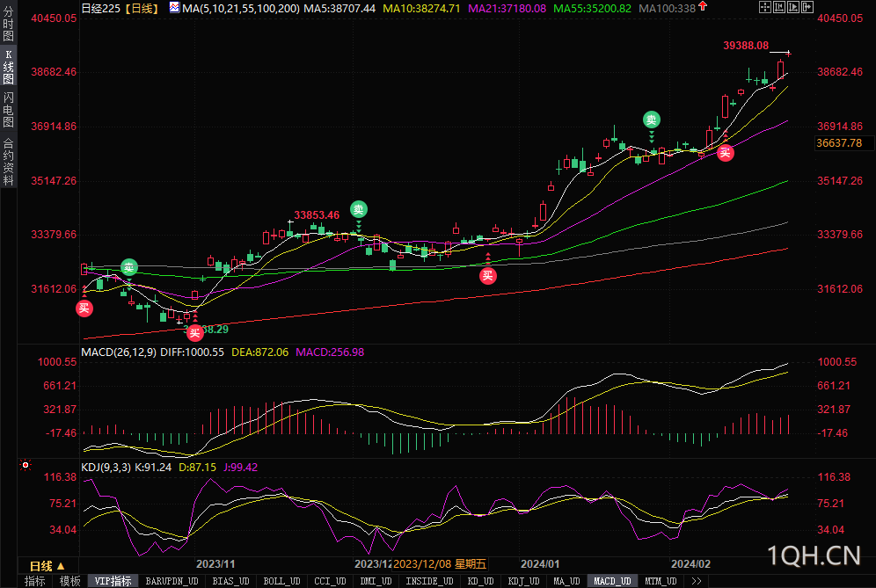Click the 买 marker below 31612.06
Screen dimensions: 876x588
(84, 309)
